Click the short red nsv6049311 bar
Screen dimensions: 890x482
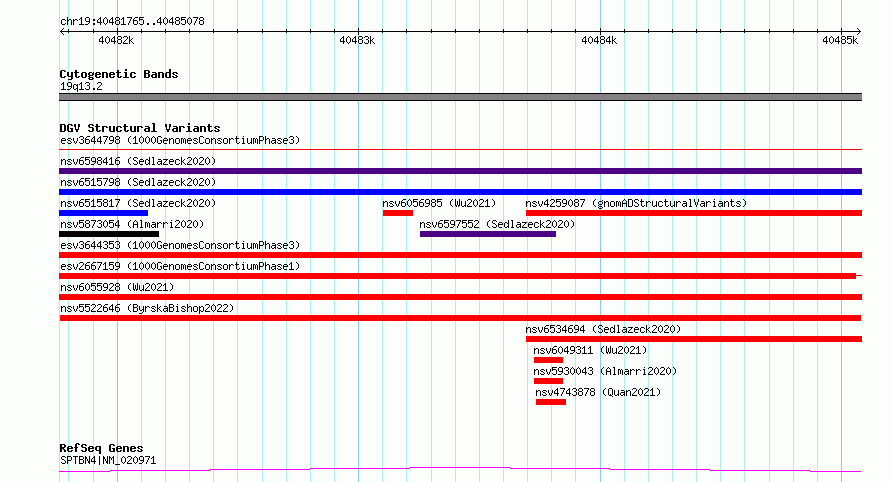point(548,360)
